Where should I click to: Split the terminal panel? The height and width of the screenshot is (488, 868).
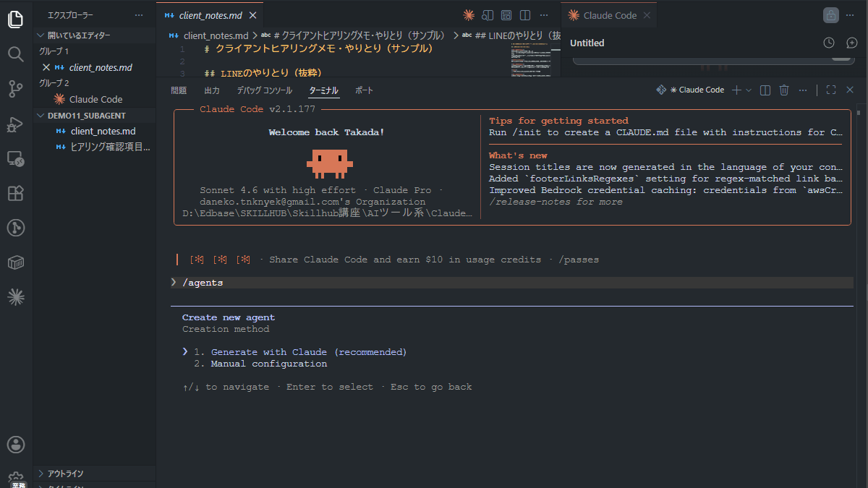pos(765,90)
